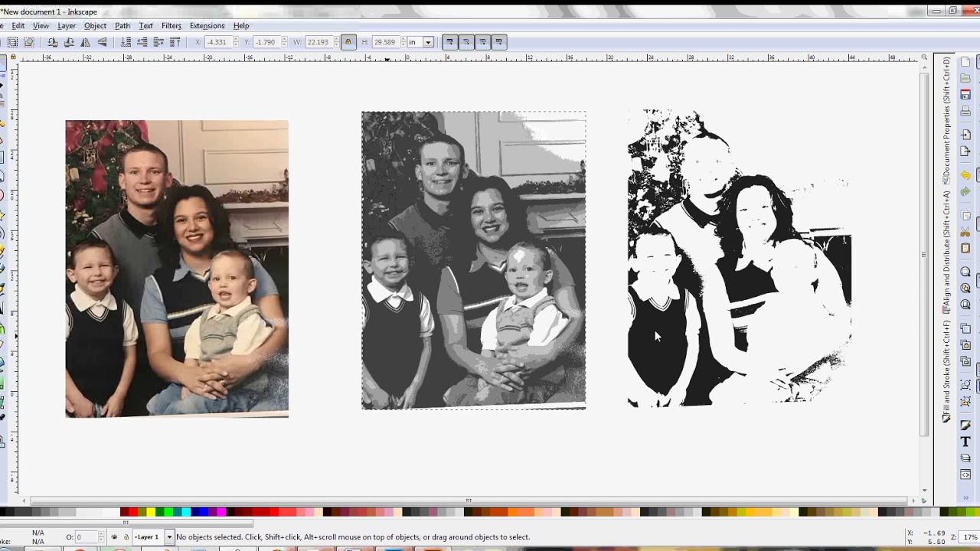Click the X position stepper arrows

237,42
